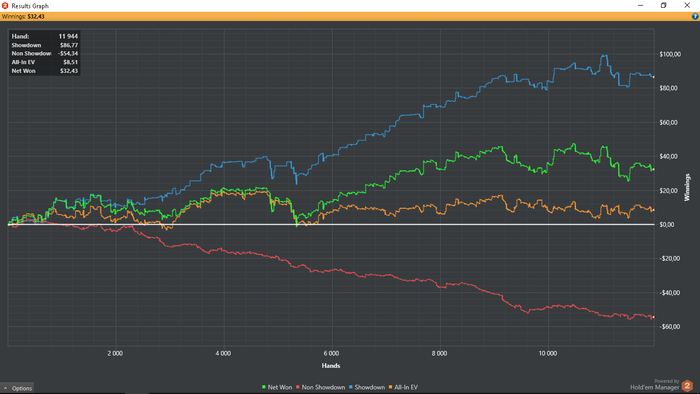Toggle the All-In EV legend entry
Screen dimensions: 700x394
point(403,387)
